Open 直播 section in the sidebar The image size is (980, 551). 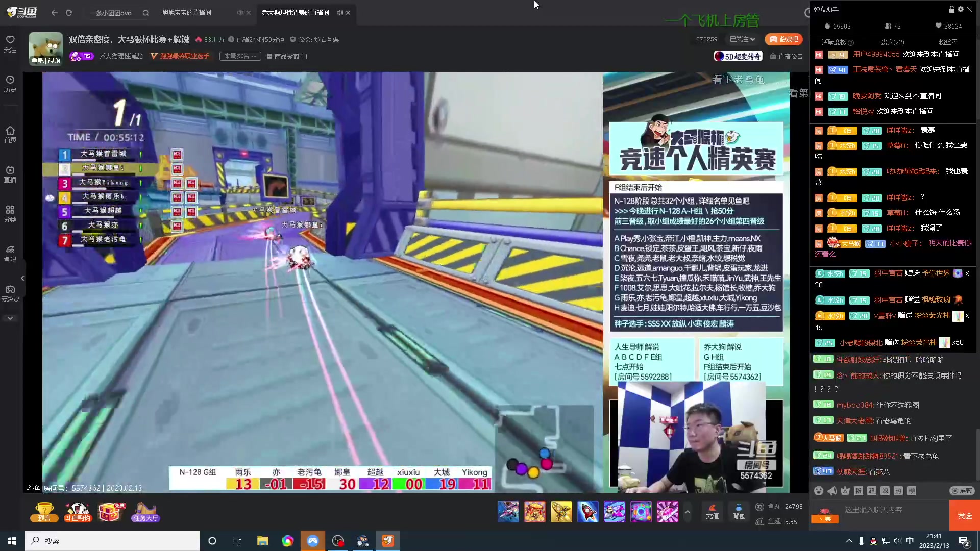[10, 174]
